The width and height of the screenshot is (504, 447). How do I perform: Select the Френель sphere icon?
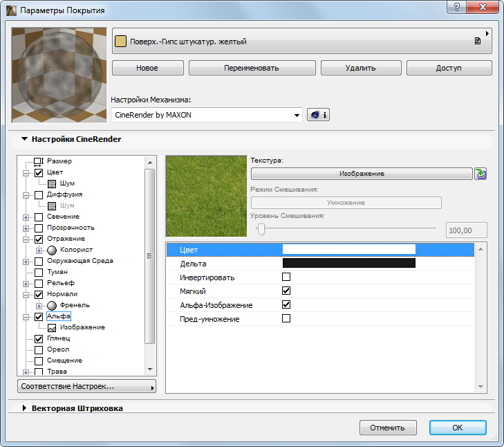point(52,305)
